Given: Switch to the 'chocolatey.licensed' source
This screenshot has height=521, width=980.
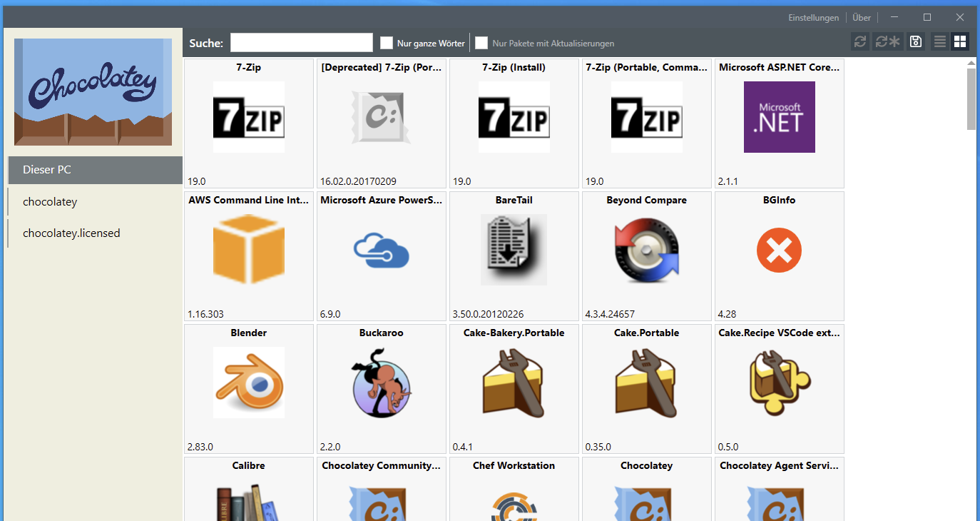Looking at the screenshot, I should (96, 233).
